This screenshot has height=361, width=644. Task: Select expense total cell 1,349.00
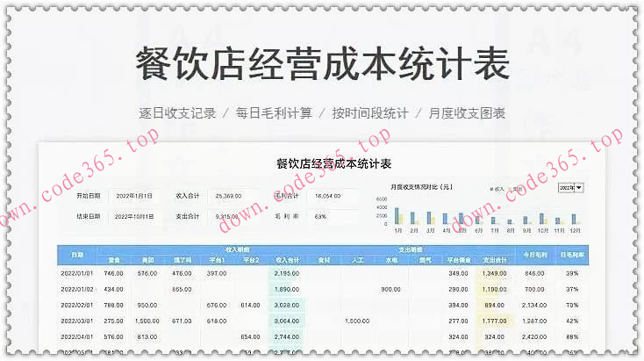coord(494,273)
